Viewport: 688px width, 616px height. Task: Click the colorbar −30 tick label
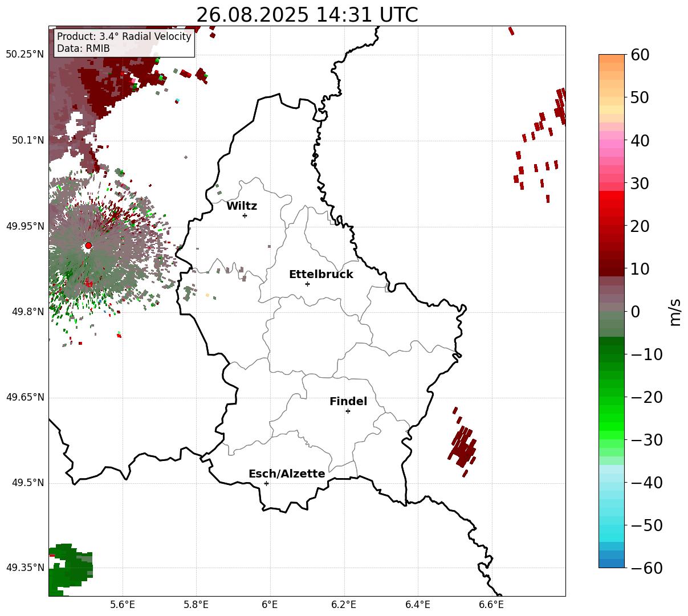point(646,440)
